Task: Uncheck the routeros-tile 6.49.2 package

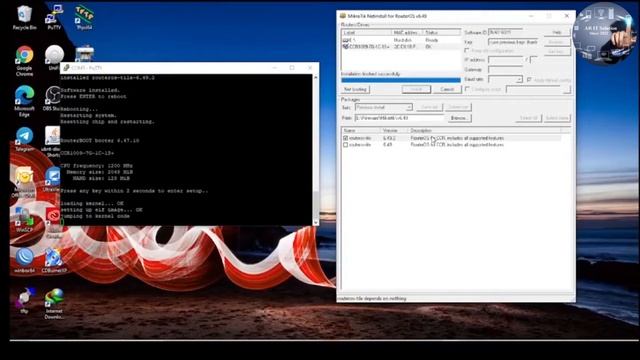Action: click(346, 138)
